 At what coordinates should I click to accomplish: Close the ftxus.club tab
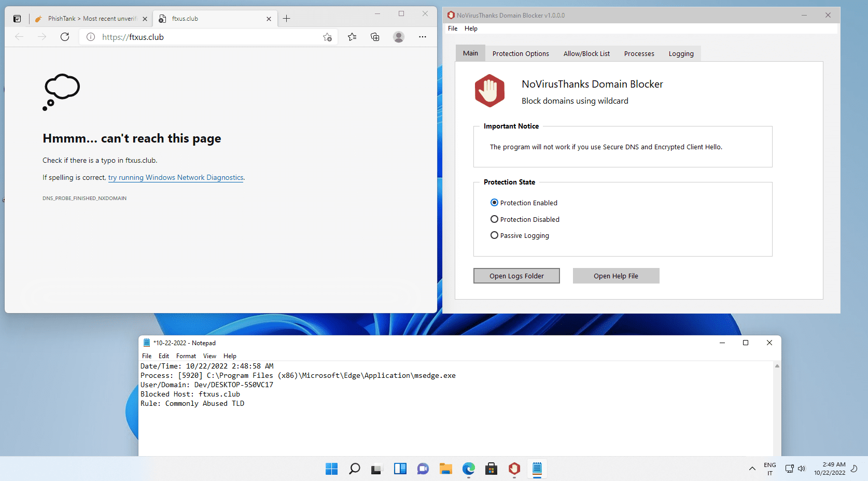point(269,19)
